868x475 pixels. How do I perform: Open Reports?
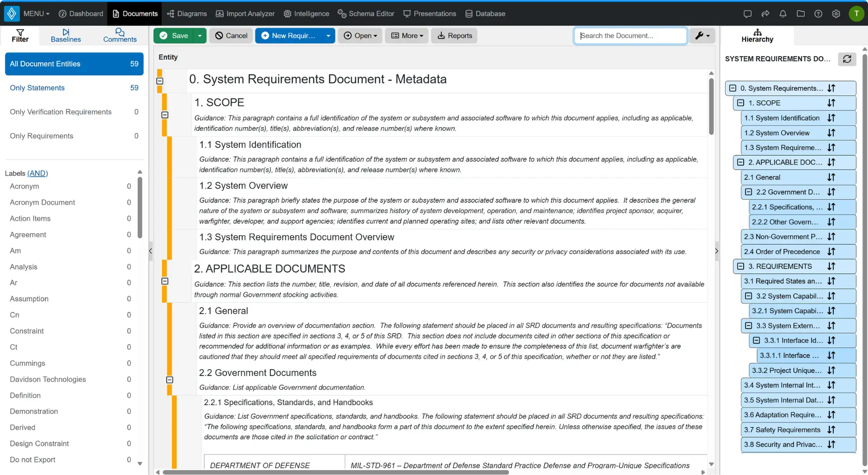coord(454,36)
